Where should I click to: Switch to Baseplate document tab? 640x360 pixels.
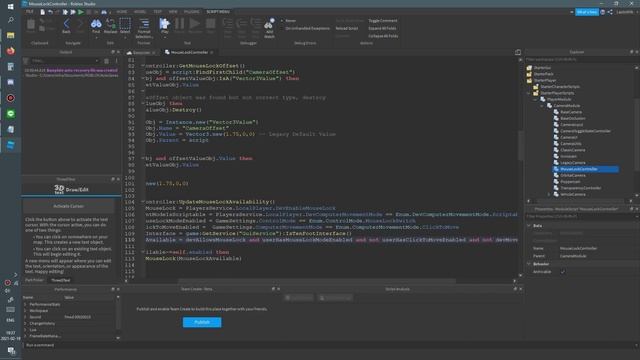point(141,52)
